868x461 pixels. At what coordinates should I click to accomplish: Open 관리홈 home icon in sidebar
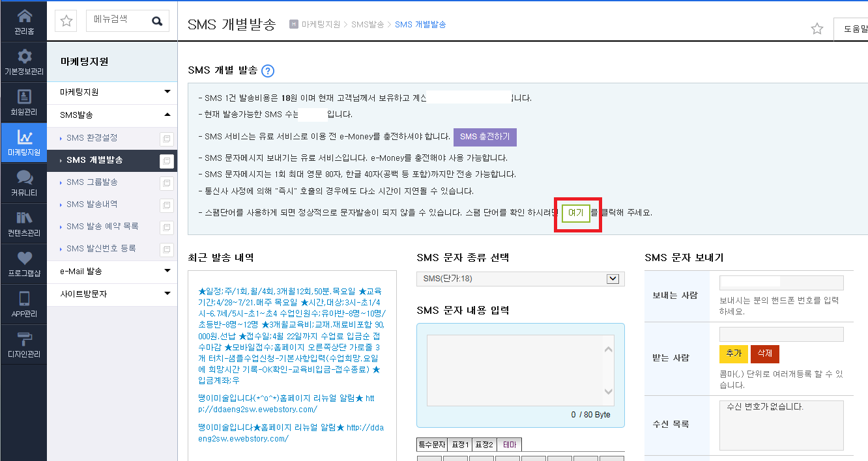[23, 17]
